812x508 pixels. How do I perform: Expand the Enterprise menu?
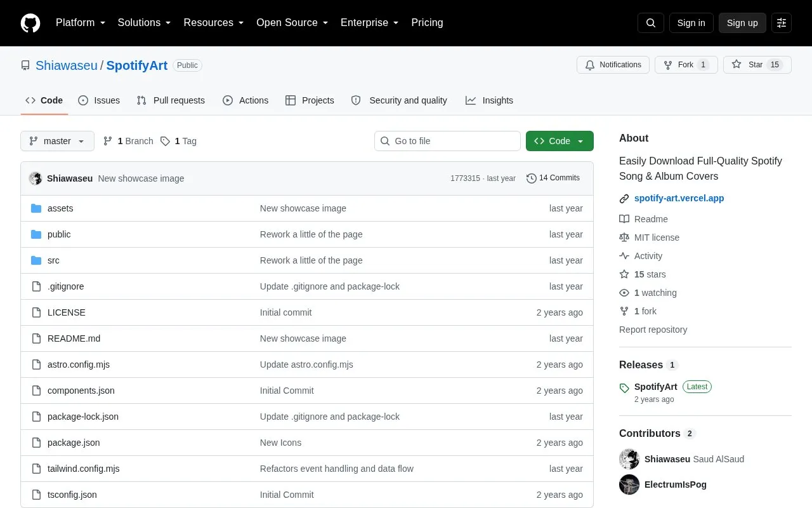pyautogui.click(x=369, y=23)
